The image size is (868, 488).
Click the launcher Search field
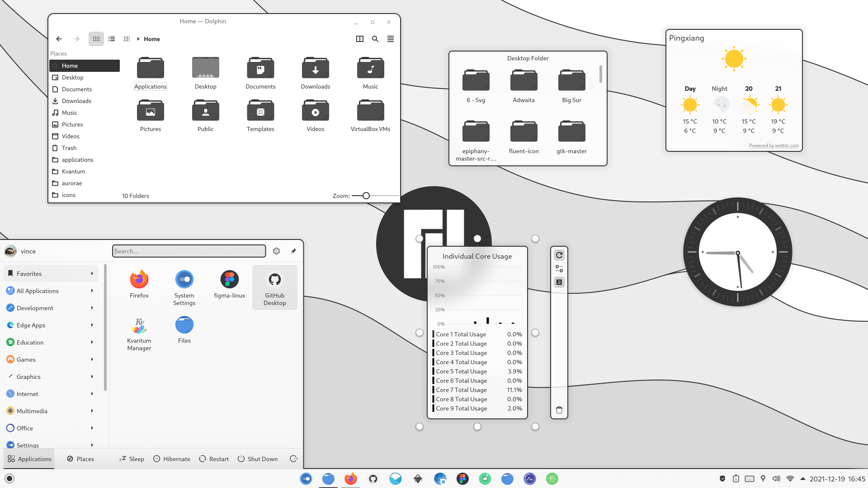pyautogui.click(x=189, y=251)
